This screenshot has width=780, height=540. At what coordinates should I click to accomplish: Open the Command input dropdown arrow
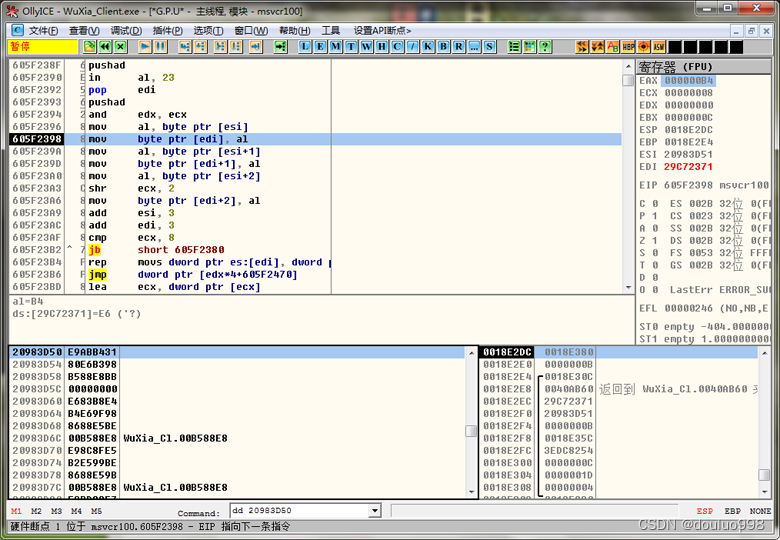[375, 511]
